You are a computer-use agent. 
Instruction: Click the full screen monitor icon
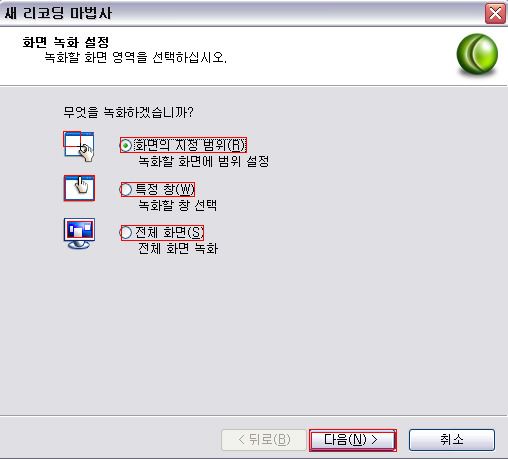(79, 234)
